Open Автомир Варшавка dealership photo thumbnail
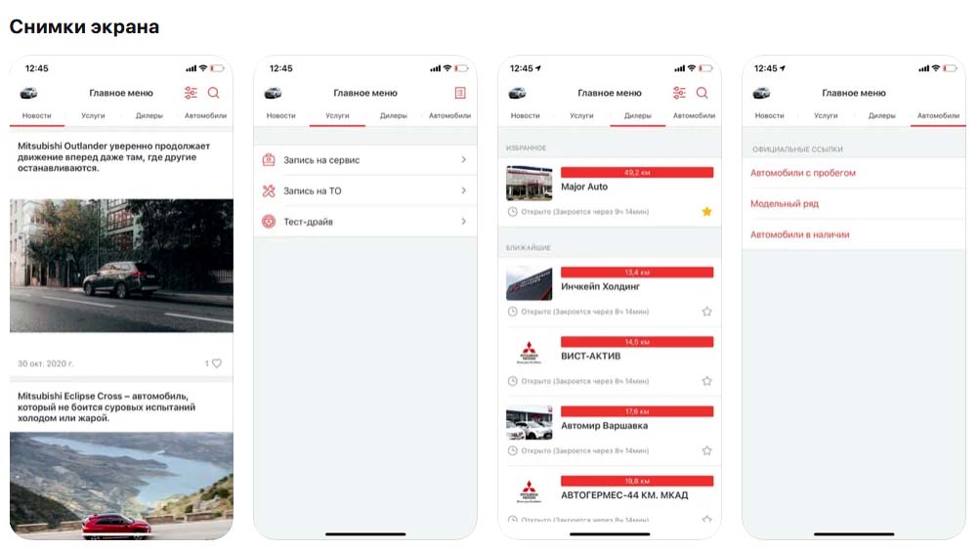The image size is (980, 549). coord(530,423)
